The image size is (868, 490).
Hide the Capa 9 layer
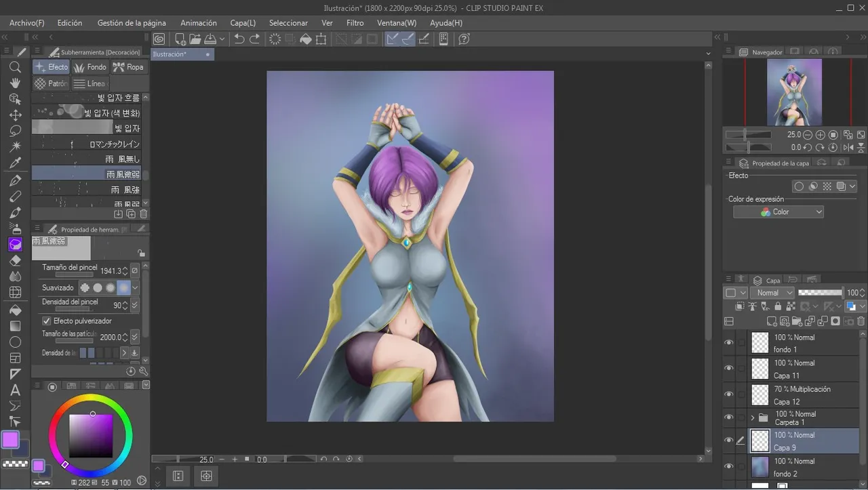(729, 441)
